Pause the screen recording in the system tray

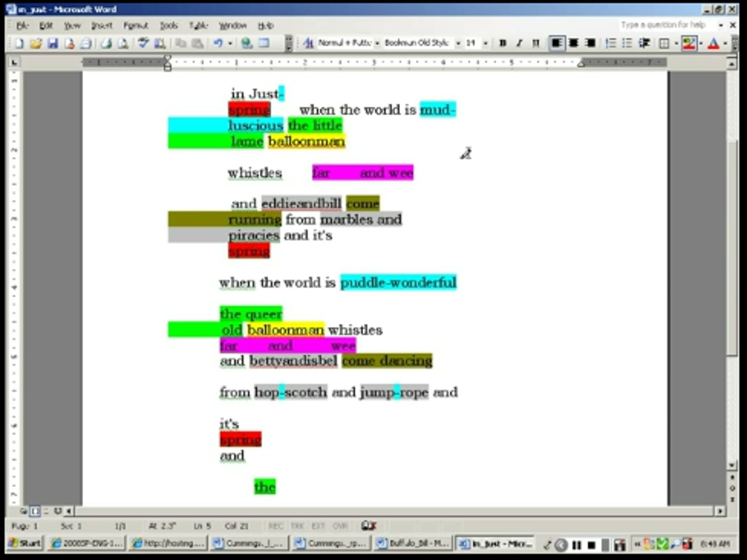pyautogui.click(x=576, y=545)
